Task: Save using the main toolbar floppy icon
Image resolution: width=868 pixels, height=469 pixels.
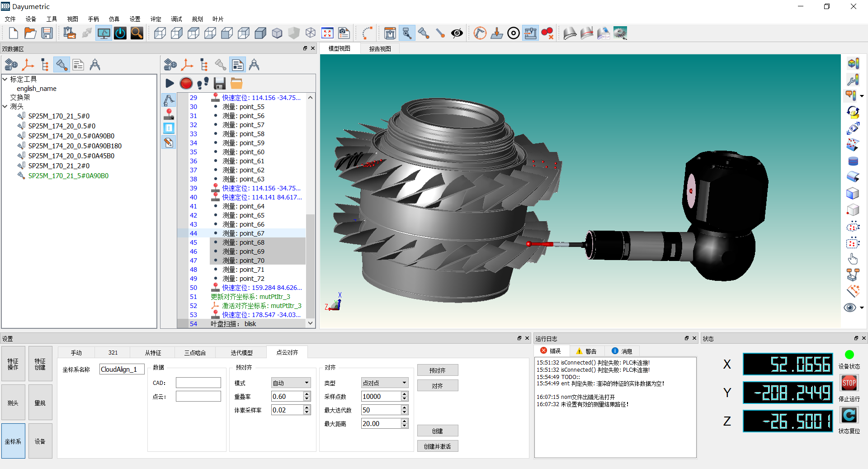Action: click(x=47, y=33)
